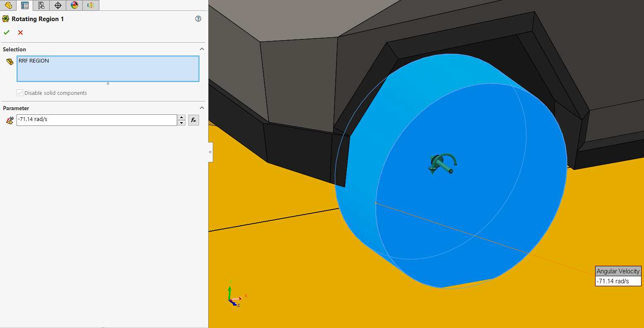
Task: Click the selection box resize handle dot
Action: pyautogui.click(x=108, y=84)
